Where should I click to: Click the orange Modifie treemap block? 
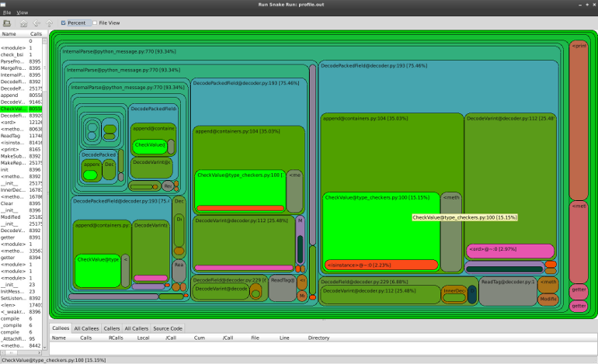coord(548,300)
